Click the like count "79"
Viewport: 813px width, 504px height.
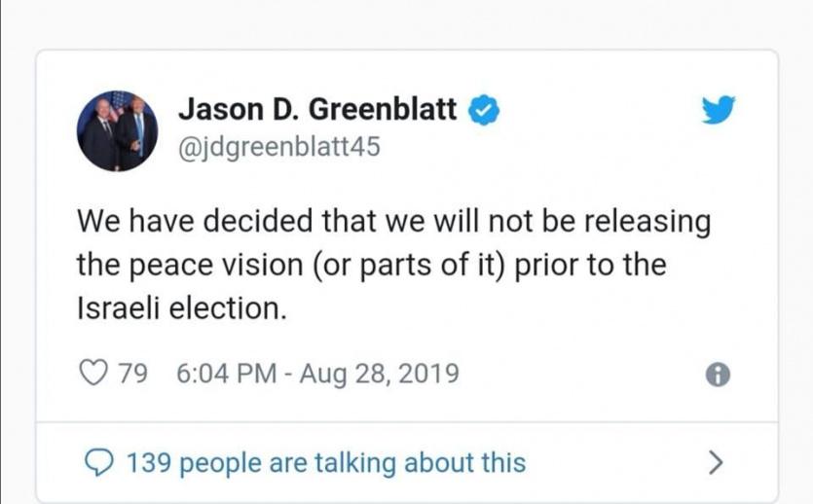pyautogui.click(x=132, y=374)
